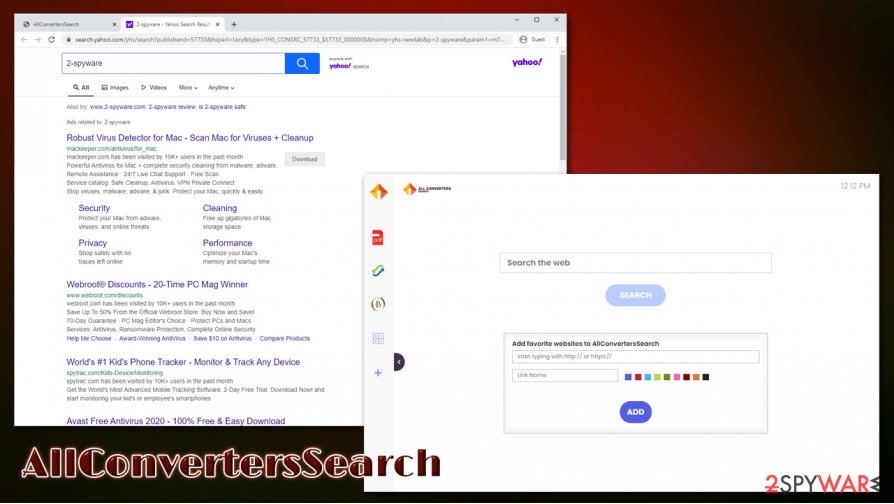Open Webroot Discounts result link
Viewport: 894px width, 504px height.
coord(157,284)
